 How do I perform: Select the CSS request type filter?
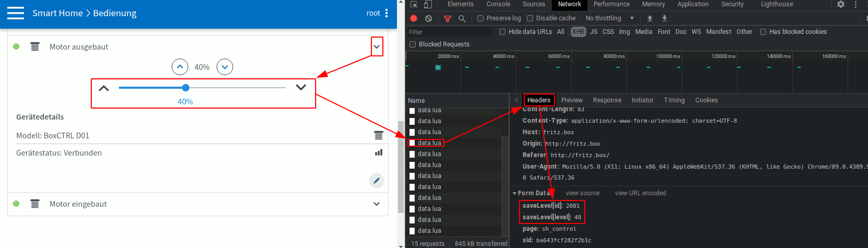pos(608,32)
